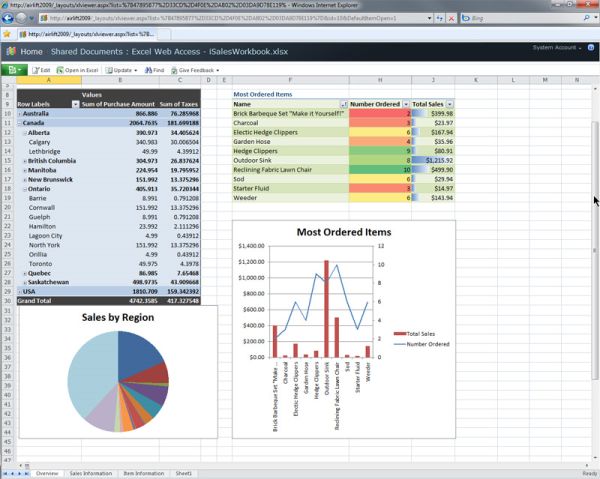Open the System Account menu
Image resolution: width=600 pixels, height=479 pixels.
point(557,47)
